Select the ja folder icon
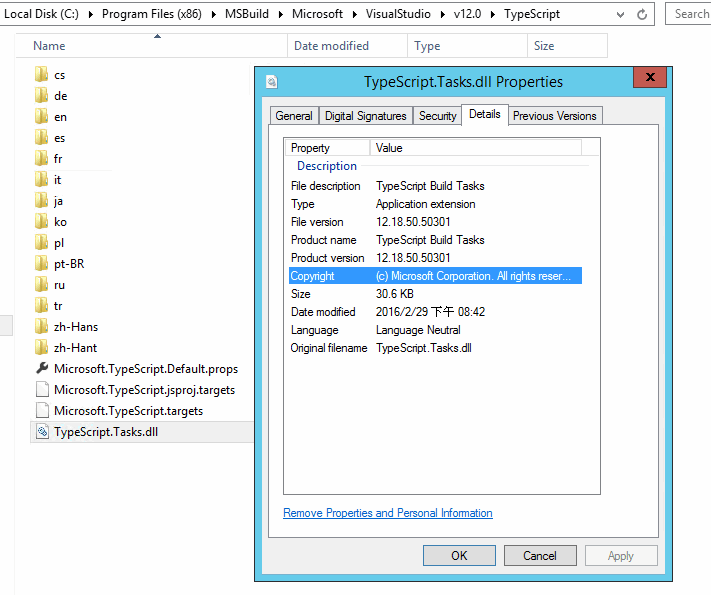This screenshot has height=595, width=711. click(x=41, y=200)
